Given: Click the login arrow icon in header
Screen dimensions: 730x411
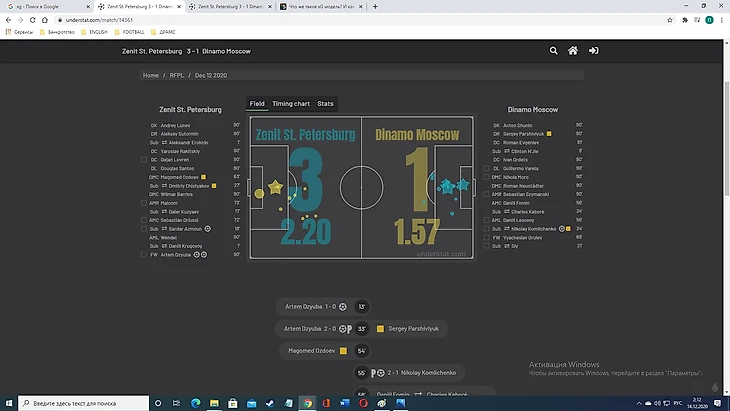Looking at the screenshot, I should pos(593,51).
